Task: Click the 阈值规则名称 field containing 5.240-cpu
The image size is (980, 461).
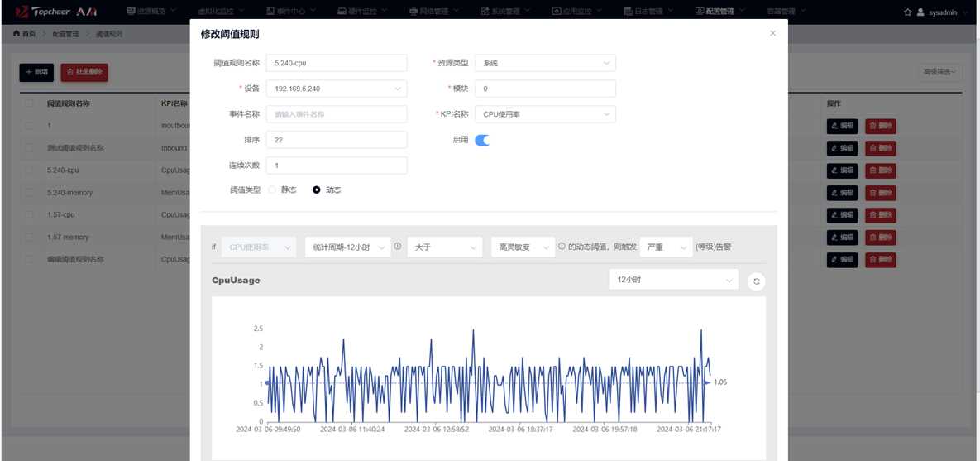Action: 337,63
